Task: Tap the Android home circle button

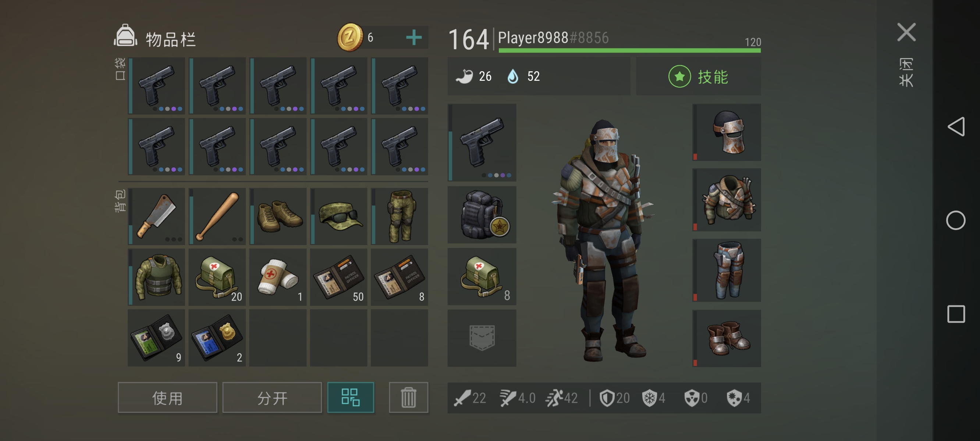Action: pyautogui.click(x=956, y=220)
